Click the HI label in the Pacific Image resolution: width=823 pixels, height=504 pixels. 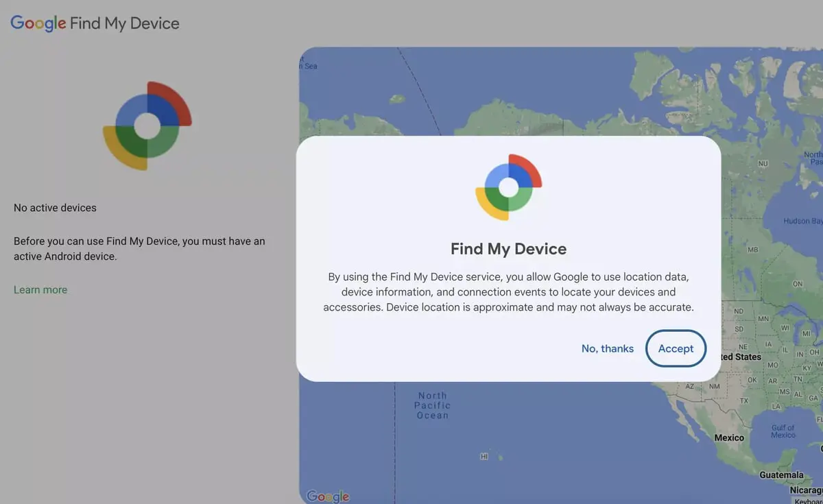[x=484, y=456]
